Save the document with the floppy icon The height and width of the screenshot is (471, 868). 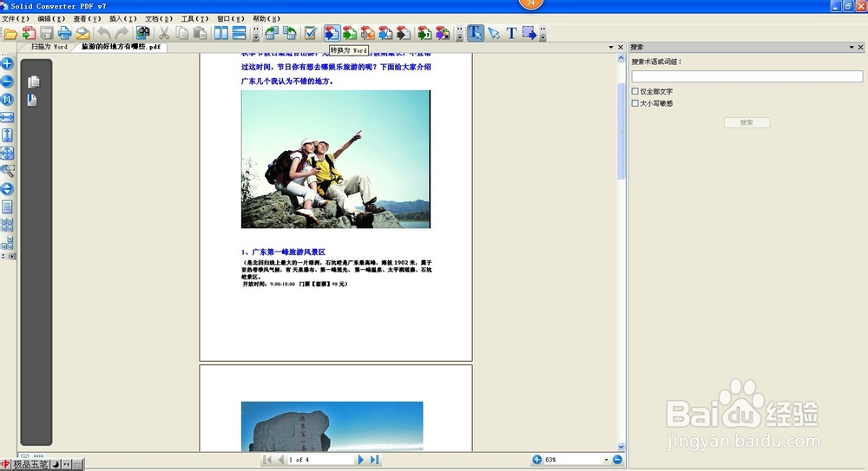pos(47,34)
